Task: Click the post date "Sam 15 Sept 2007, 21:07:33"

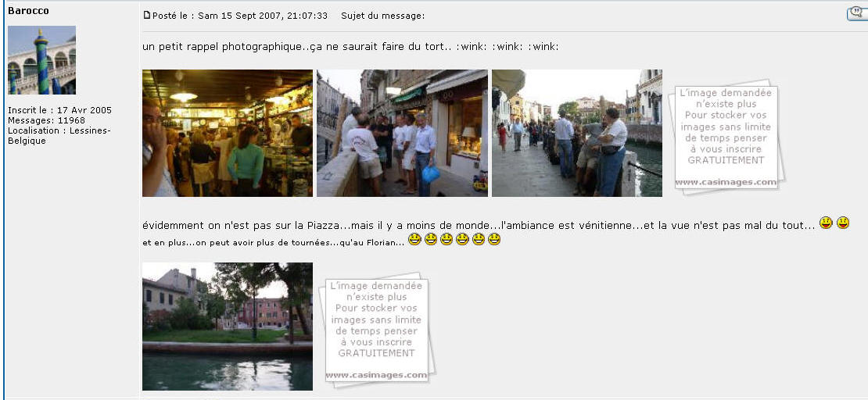Action: tap(263, 16)
